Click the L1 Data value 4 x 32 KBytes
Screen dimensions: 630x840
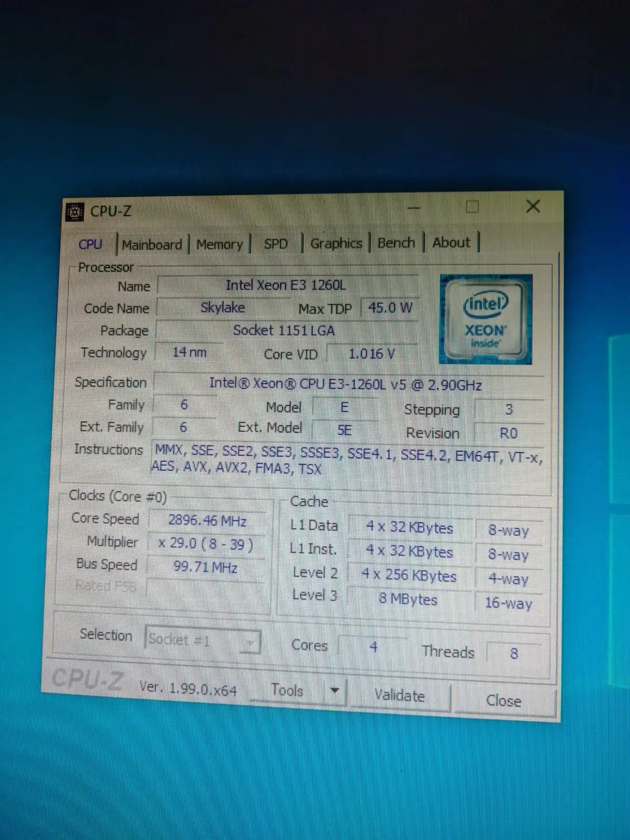[410, 527]
